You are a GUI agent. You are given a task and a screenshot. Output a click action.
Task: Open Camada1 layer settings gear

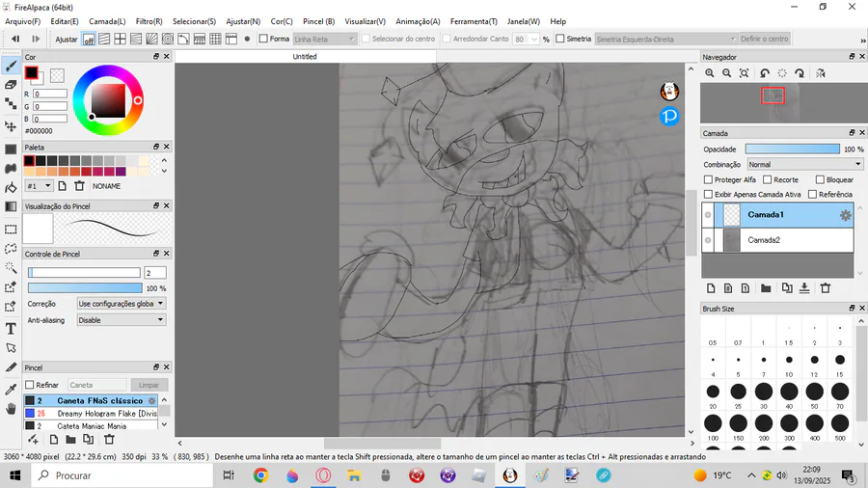point(845,215)
